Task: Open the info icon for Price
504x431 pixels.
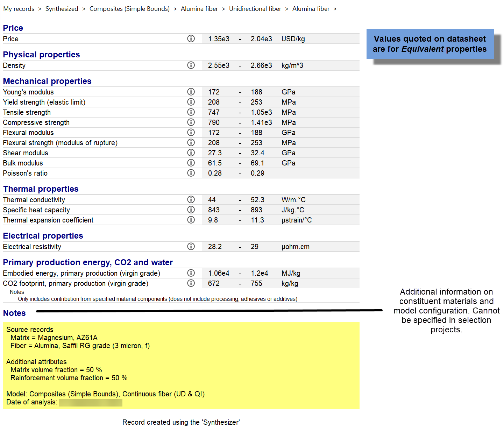Action: [x=191, y=38]
